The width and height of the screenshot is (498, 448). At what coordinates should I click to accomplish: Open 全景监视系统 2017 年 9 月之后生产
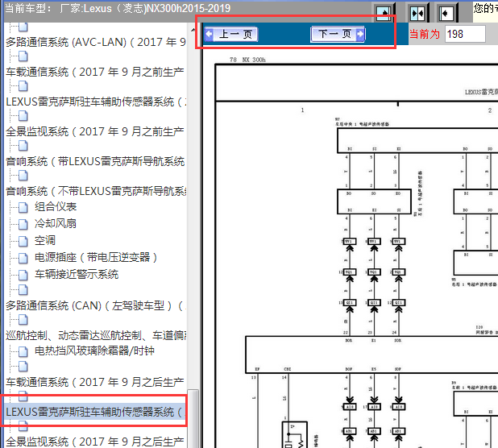coord(95,442)
